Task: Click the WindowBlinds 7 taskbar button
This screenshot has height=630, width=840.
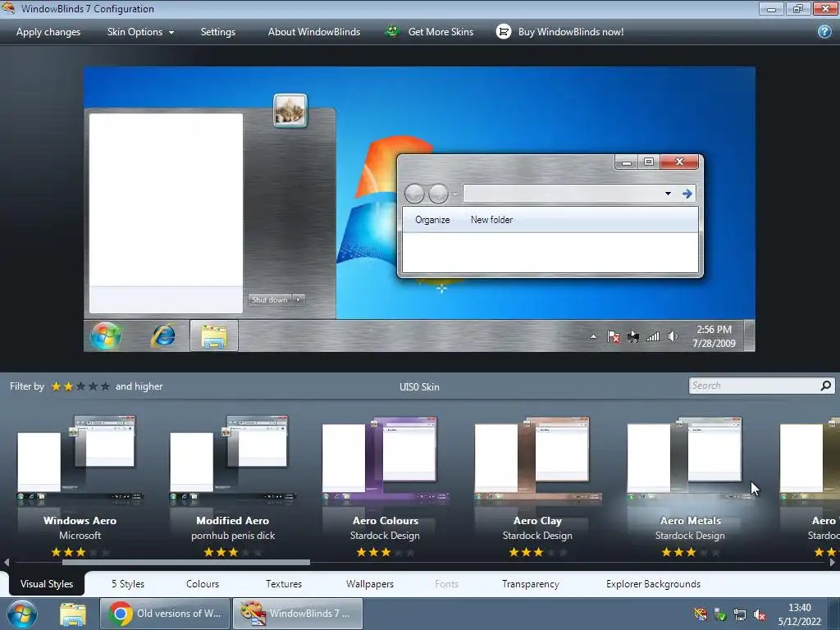Action: [x=298, y=614]
